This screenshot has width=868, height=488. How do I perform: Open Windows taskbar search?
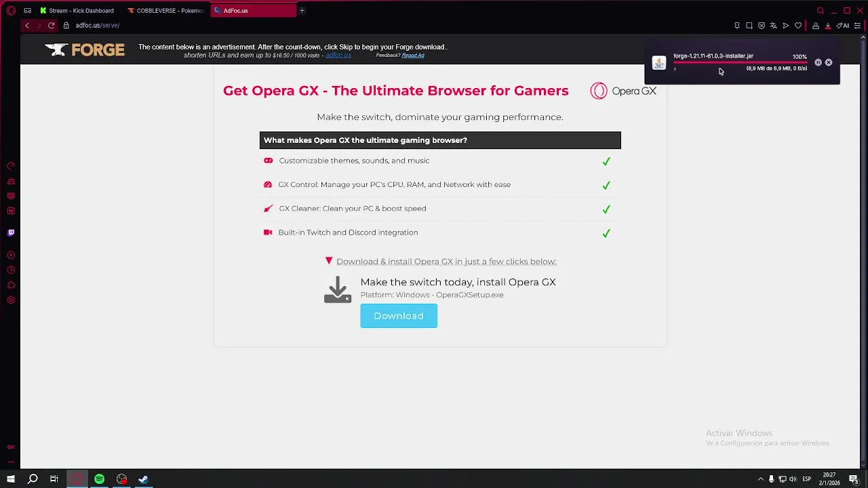(33, 479)
